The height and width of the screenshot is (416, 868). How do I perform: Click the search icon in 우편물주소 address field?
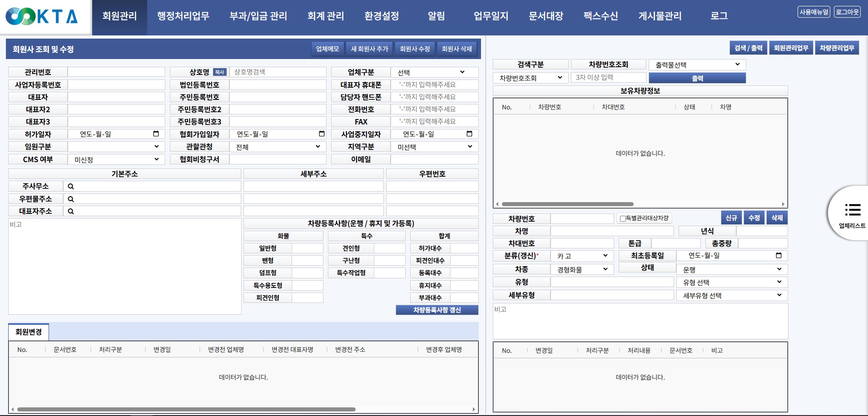pyautogui.click(x=71, y=199)
